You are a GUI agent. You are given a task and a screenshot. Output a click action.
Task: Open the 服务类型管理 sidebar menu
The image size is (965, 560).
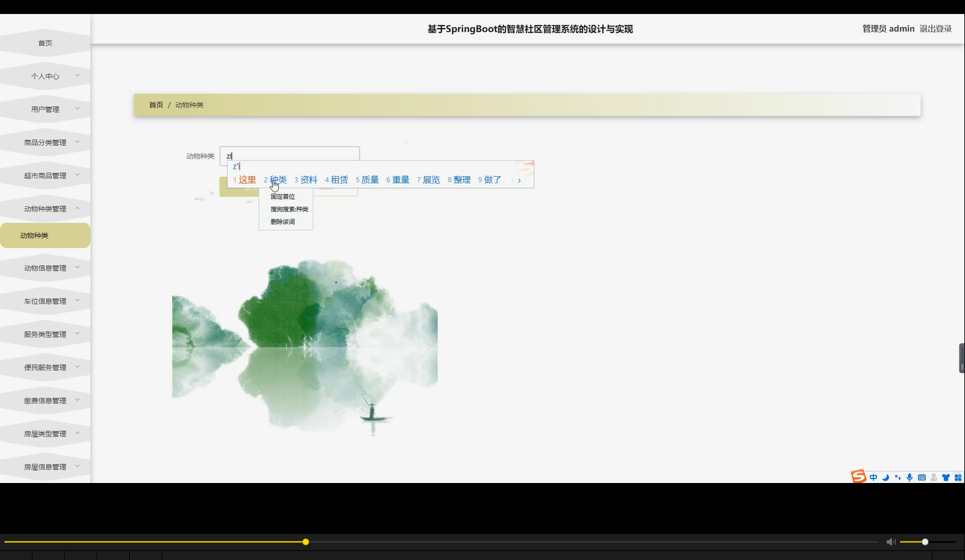tap(45, 334)
